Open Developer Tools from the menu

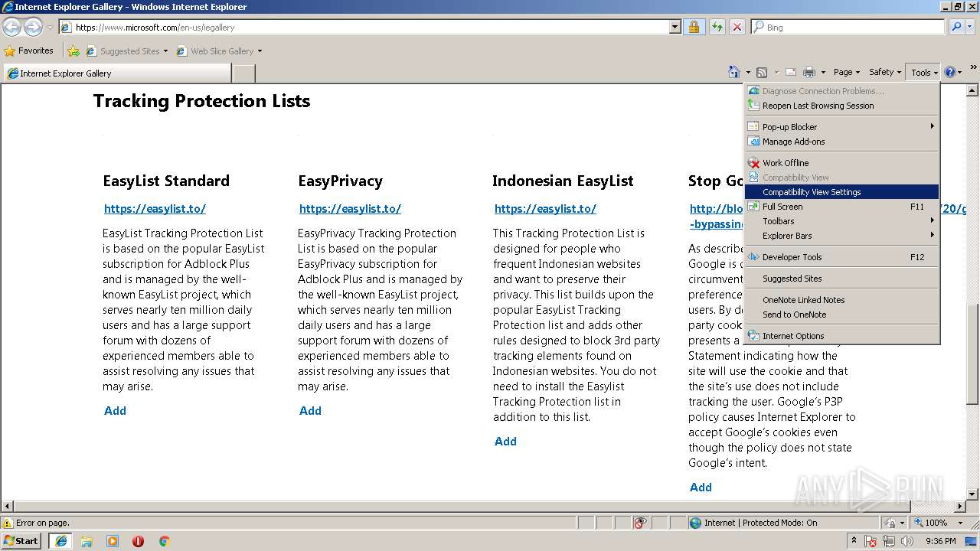pyautogui.click(x=841, y=257)
